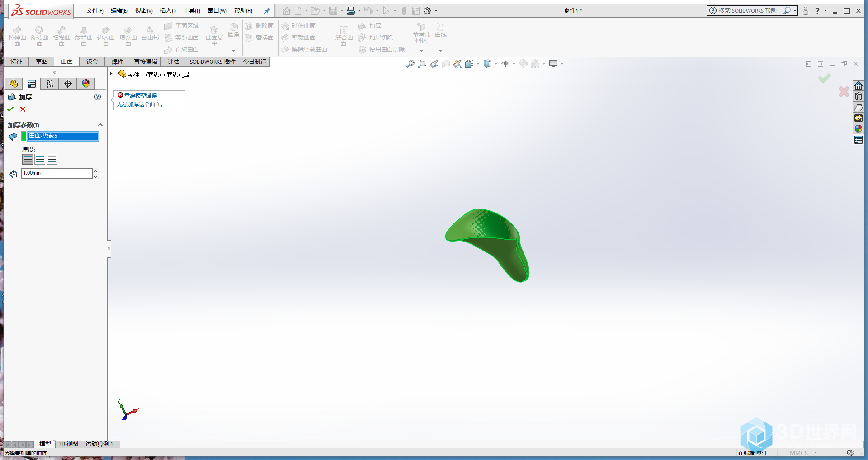This screenshot has width=868, height=460.
Task: Select thicken side 1 option
Action: [x=28, y=159]
